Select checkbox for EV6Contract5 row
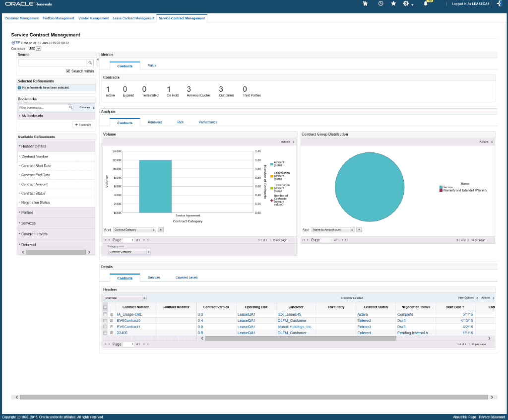The height and width of the screenshot is (420, 508). point(105,320)
